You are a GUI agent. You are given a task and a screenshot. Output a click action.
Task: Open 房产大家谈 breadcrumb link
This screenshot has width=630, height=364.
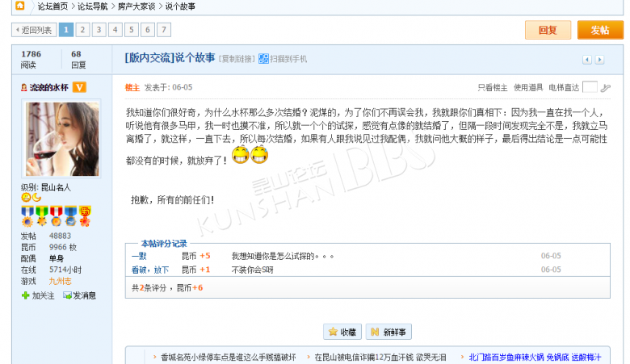136,6
